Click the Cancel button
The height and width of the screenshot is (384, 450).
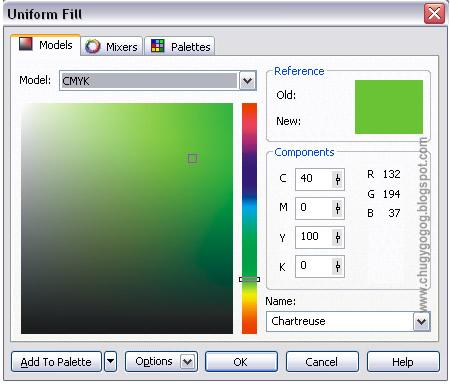[x=322, y=362]
